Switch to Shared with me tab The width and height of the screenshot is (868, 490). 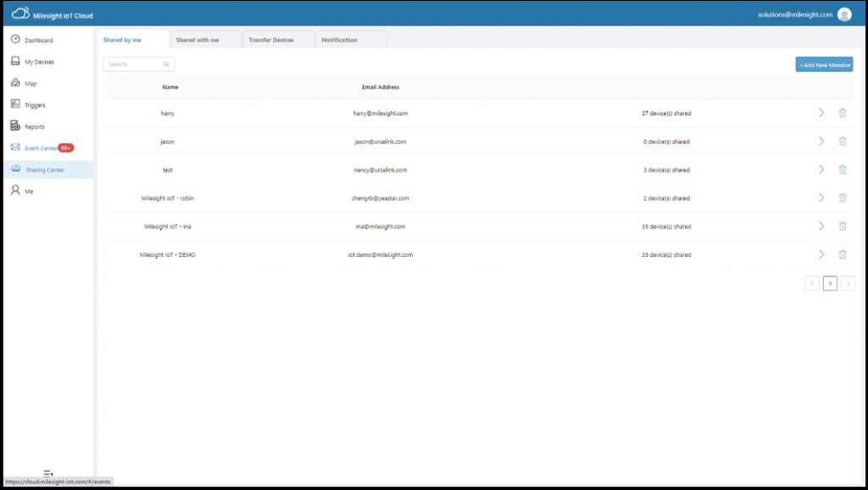(206, 40)
